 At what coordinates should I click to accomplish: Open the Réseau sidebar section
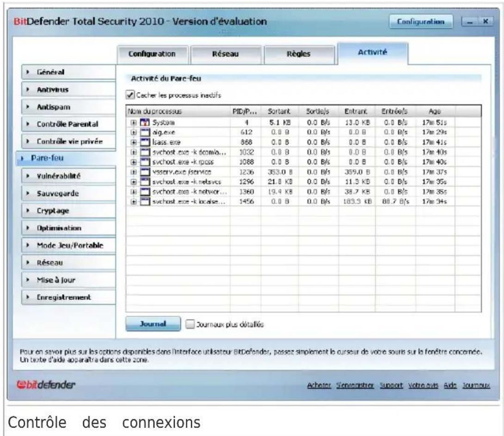point(68,263)
